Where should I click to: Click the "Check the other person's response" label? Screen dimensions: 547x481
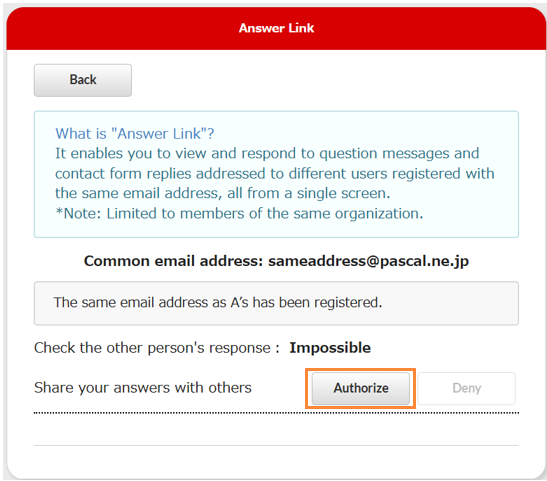tap(157, 348)
